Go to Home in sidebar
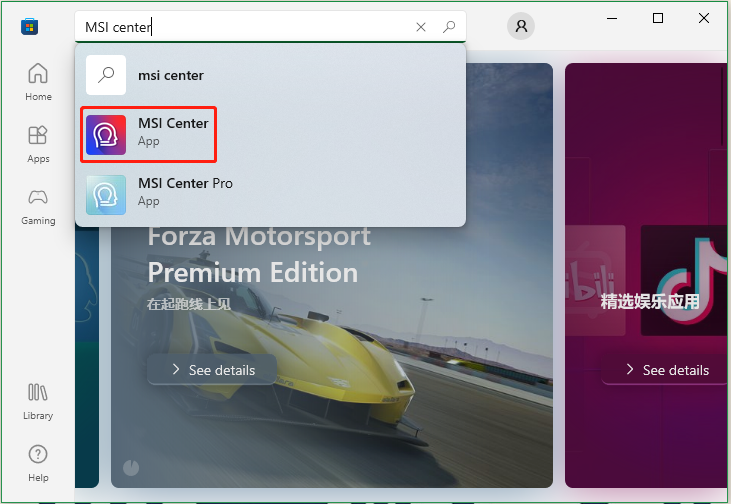The image size is (731, 504). click(38, 82)
